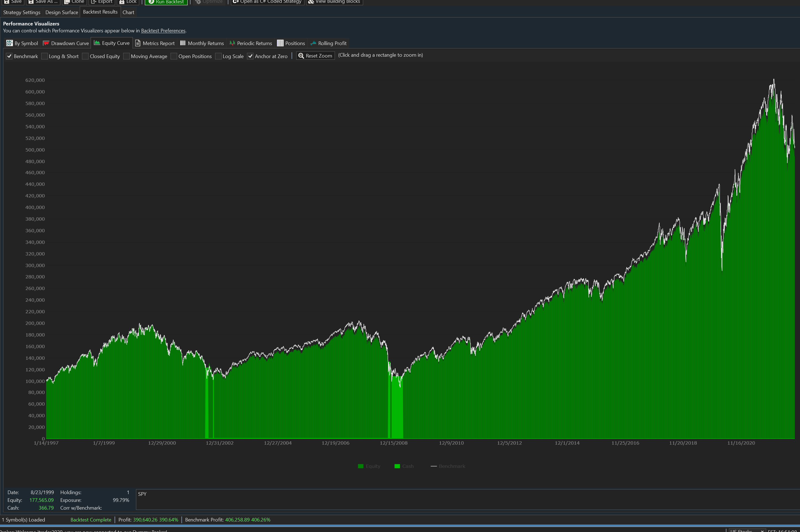The width and height of the screenshot is (800, 532).
Task: Disable Anchor at Zero option
Action: [x=250, y=56]
